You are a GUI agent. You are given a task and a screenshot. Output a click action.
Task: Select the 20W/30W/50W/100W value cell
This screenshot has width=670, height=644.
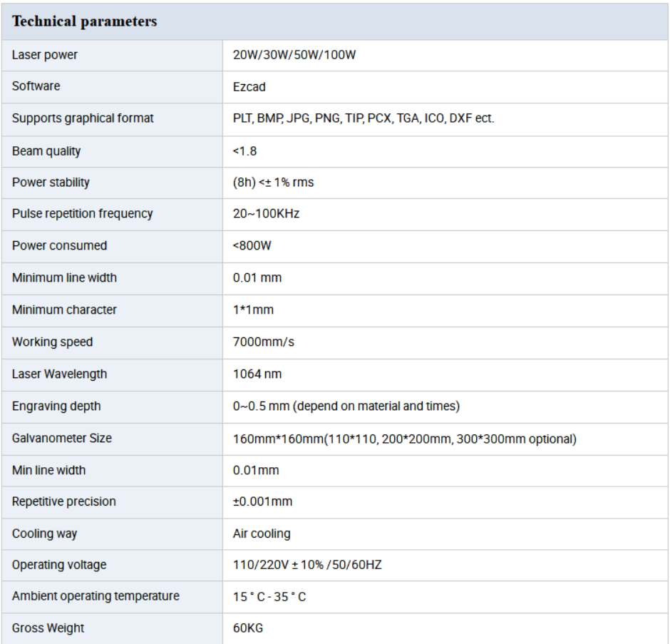294,55
